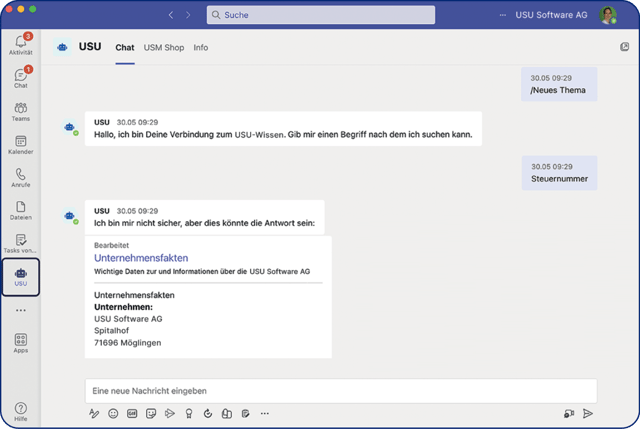Click the bold 'Unternehmen:' label
Viewport: 640px width, 429px height.
click(123, 307)
